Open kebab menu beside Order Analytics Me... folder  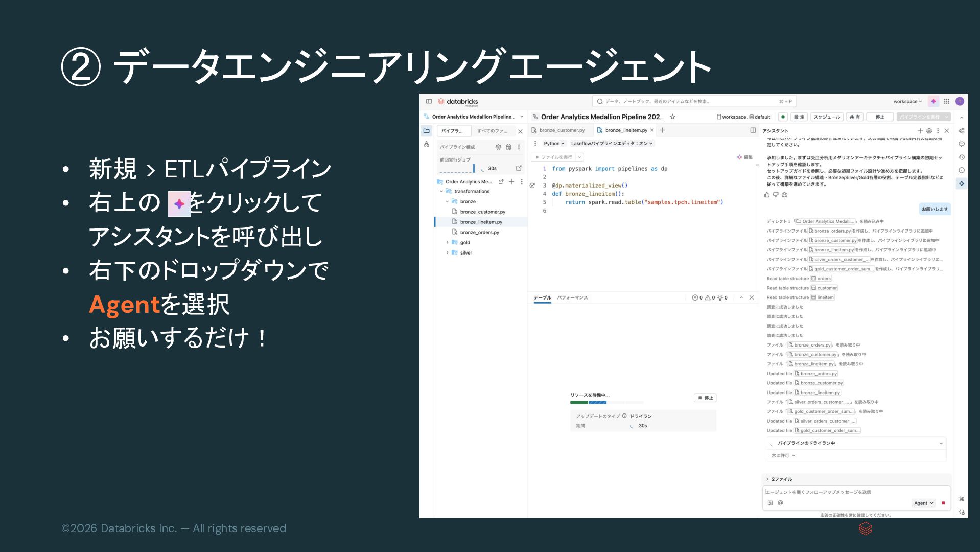tap(522, 181)
